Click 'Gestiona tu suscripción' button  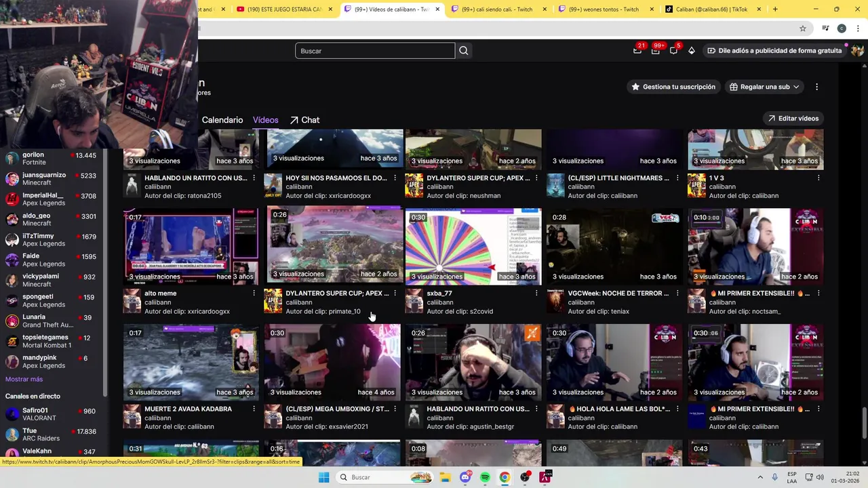pos(673,87)
